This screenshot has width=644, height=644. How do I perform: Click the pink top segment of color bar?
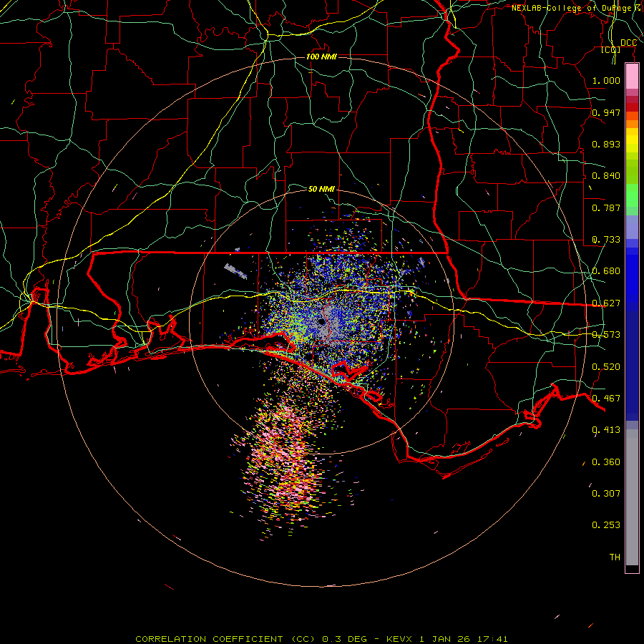pyautogui.click(x=632, y=77)
